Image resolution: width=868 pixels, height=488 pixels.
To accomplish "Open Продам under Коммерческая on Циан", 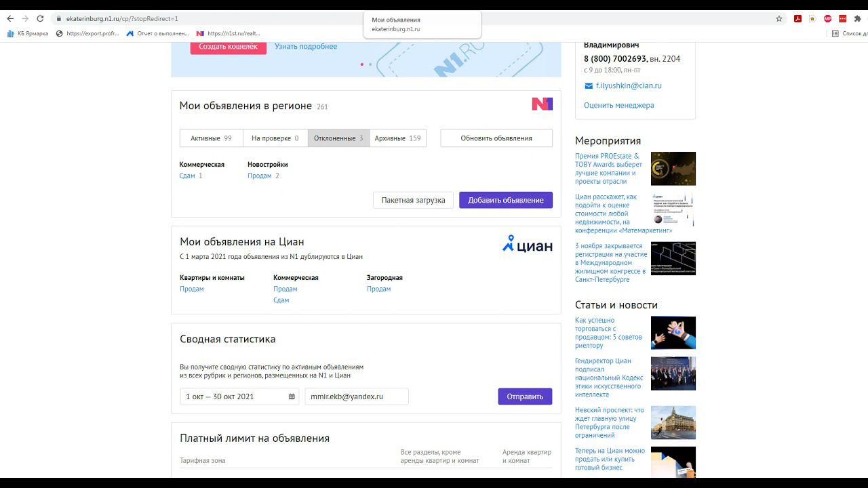I will (x=285, y=289).
